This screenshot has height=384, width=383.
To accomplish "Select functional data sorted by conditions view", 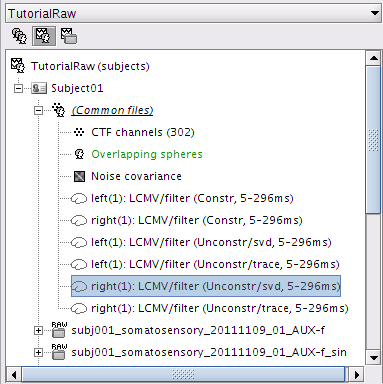I will click(x=69, y=36).
